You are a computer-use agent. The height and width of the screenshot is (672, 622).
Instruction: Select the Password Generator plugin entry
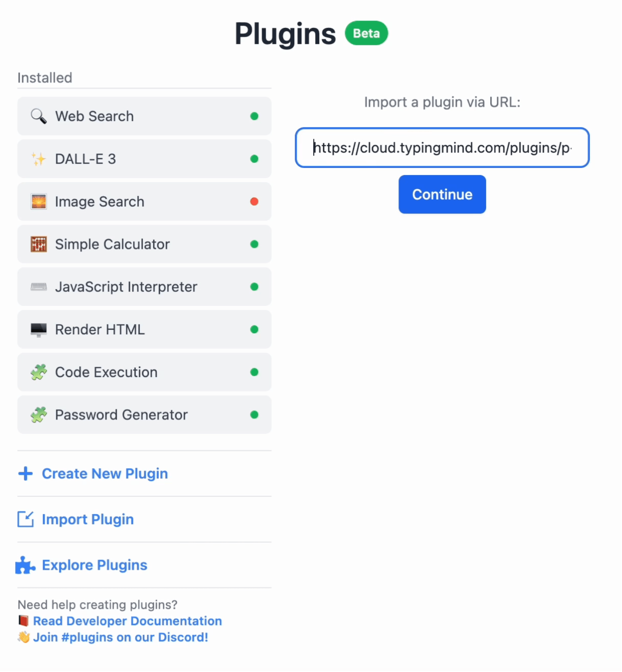coord(144,415)
